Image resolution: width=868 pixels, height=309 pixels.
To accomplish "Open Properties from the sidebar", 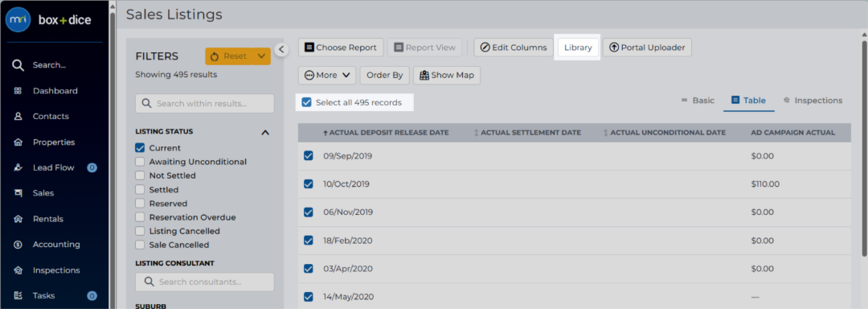I will (x=54, y=142).
